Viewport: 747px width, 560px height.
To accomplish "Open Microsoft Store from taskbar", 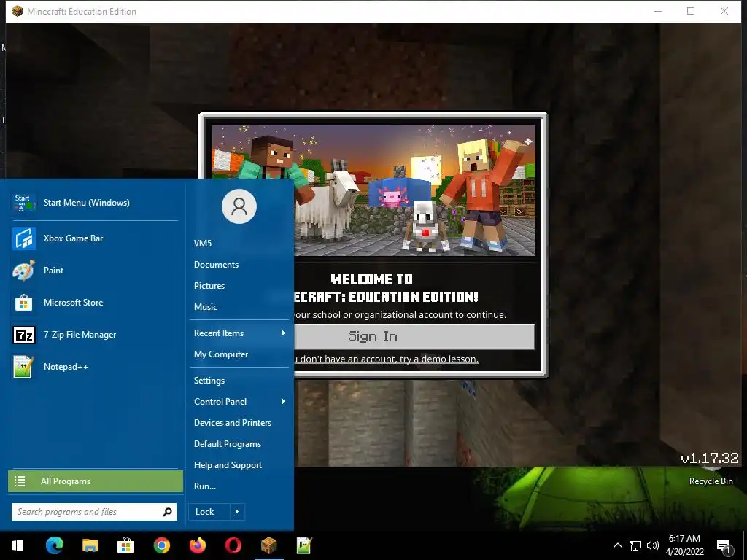I will 125,545.
